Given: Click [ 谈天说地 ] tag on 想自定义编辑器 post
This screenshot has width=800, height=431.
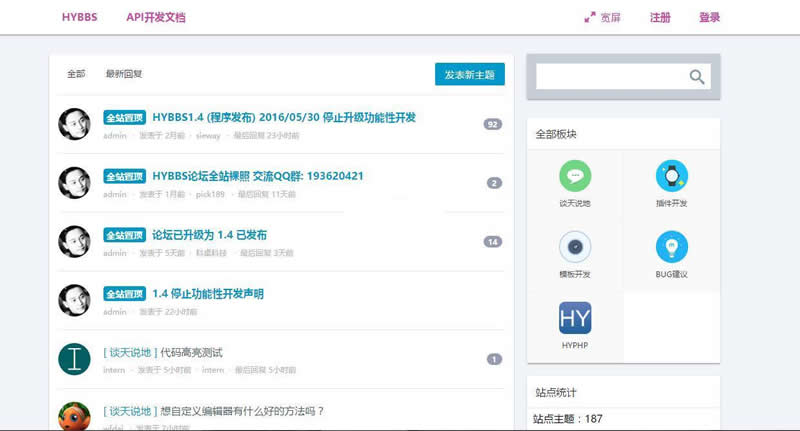Looking at the screenshot, I should point(130,411).
